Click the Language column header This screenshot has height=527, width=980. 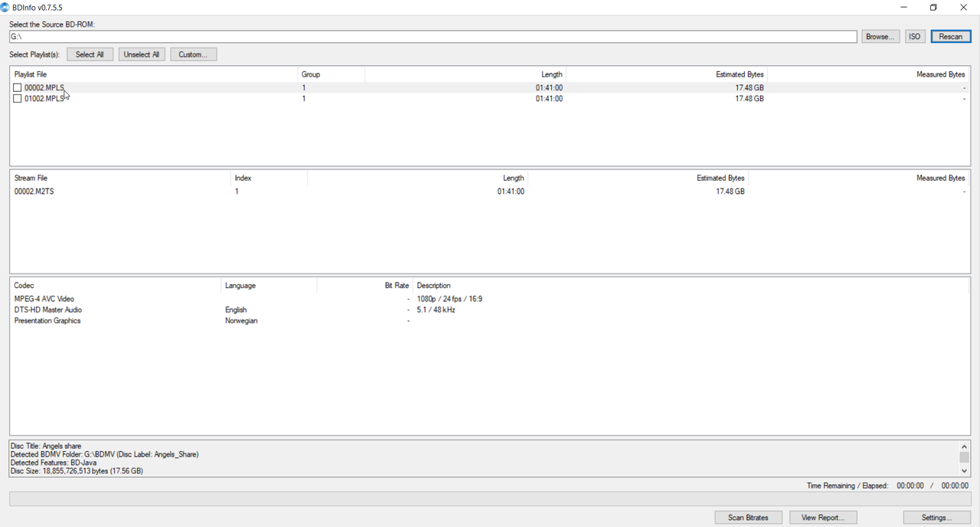[x=269, y=286]
